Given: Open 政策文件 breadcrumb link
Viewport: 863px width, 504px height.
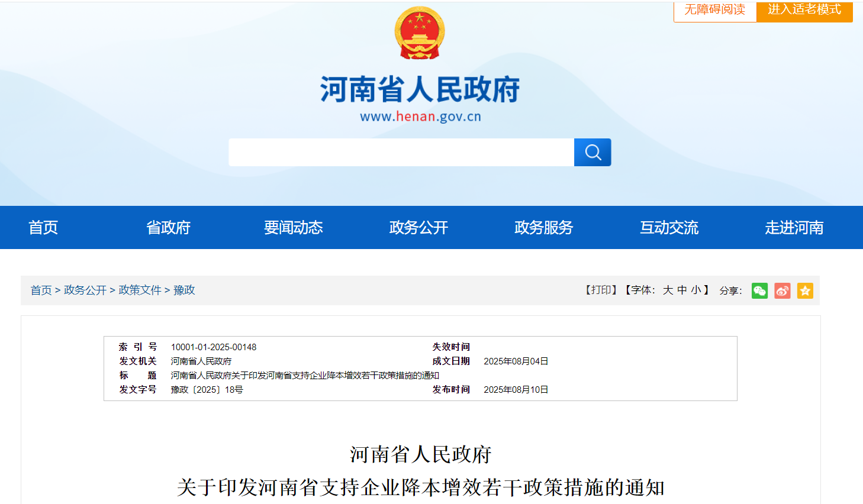Looking at the screenshot, I should 140,290.
